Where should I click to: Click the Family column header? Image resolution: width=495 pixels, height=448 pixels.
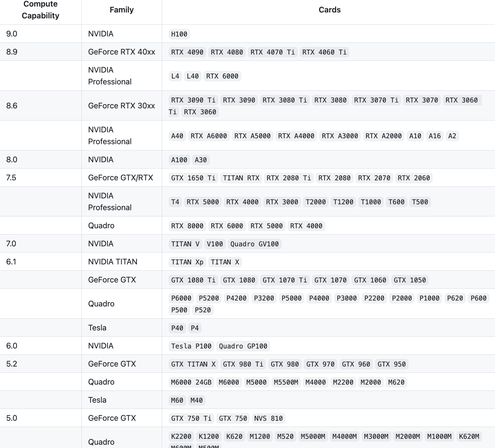pyautogui.click(x=121, y=10)
